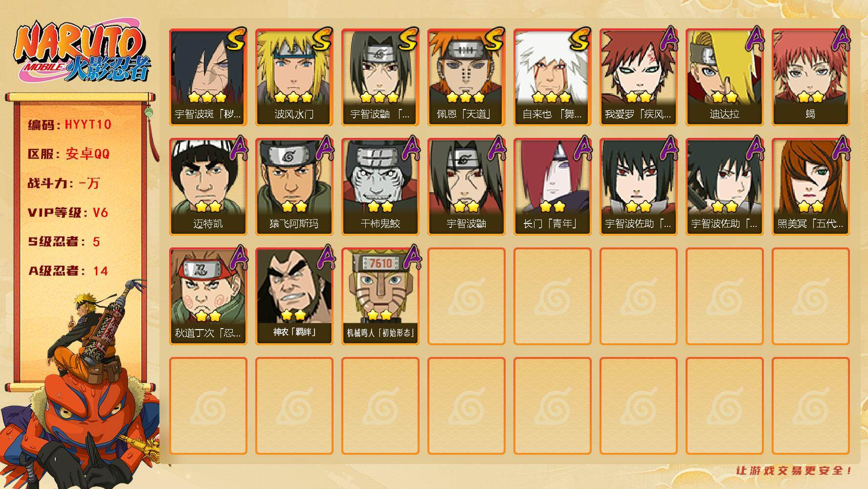868x489 pixels.
Task: Open the 迪达拉 ninja card
Action: click(725, 77)
